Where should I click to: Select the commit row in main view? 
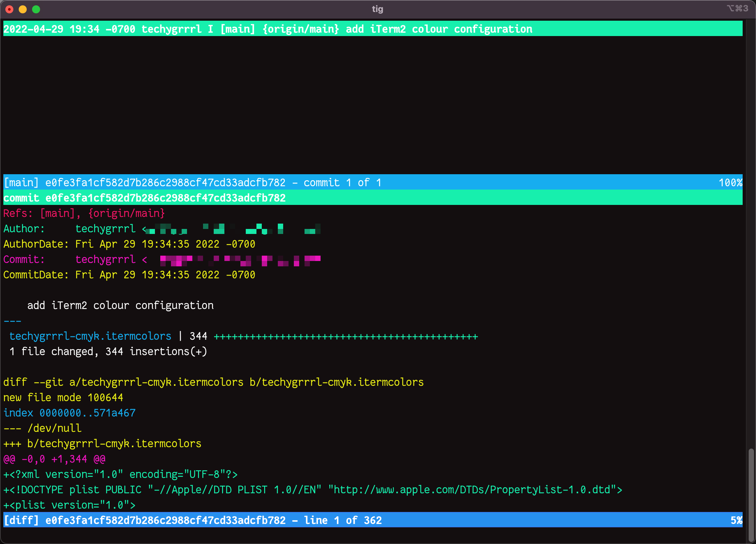pyautogui.click(x=267, y=29)
